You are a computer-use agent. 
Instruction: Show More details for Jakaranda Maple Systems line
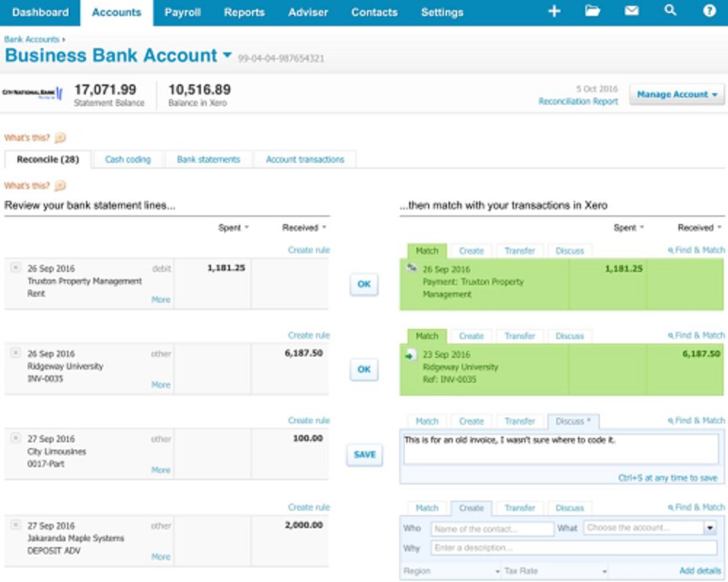161,557
